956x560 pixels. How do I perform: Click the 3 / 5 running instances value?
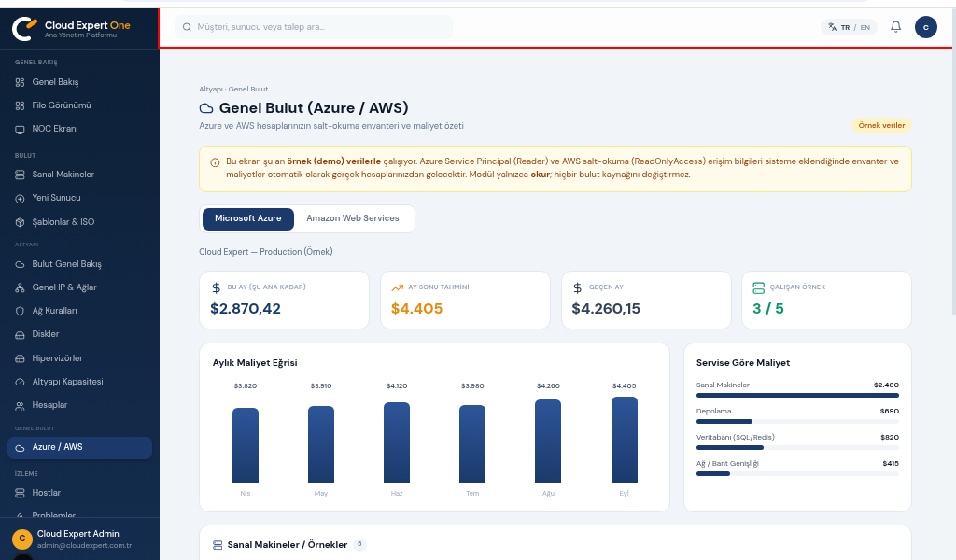pyautogui.click(x=768, y=309)
